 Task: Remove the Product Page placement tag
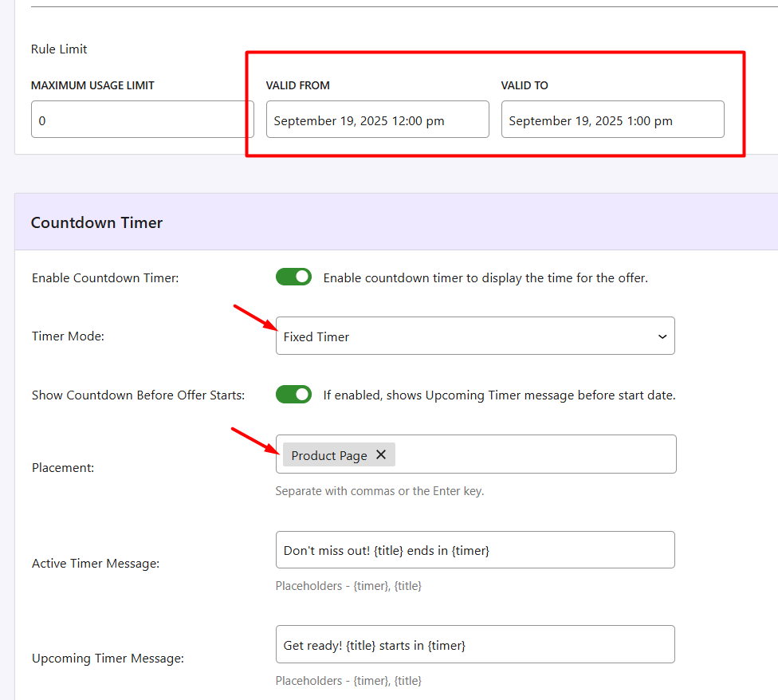point(381,454)
